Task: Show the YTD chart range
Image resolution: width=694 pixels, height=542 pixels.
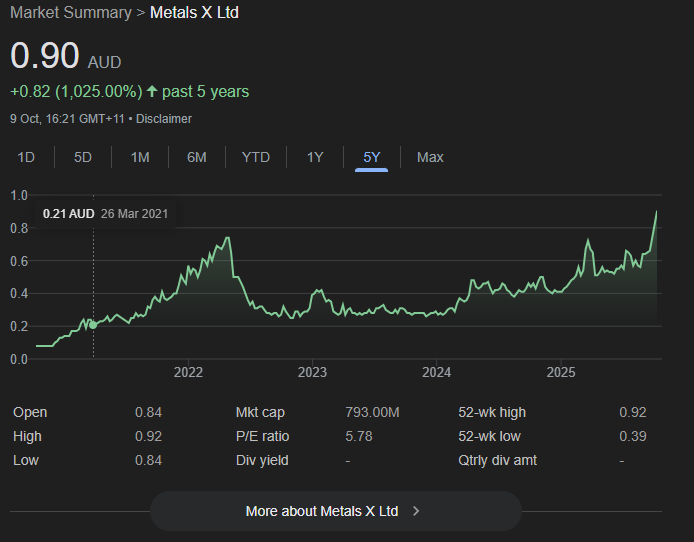Action: 256,158
